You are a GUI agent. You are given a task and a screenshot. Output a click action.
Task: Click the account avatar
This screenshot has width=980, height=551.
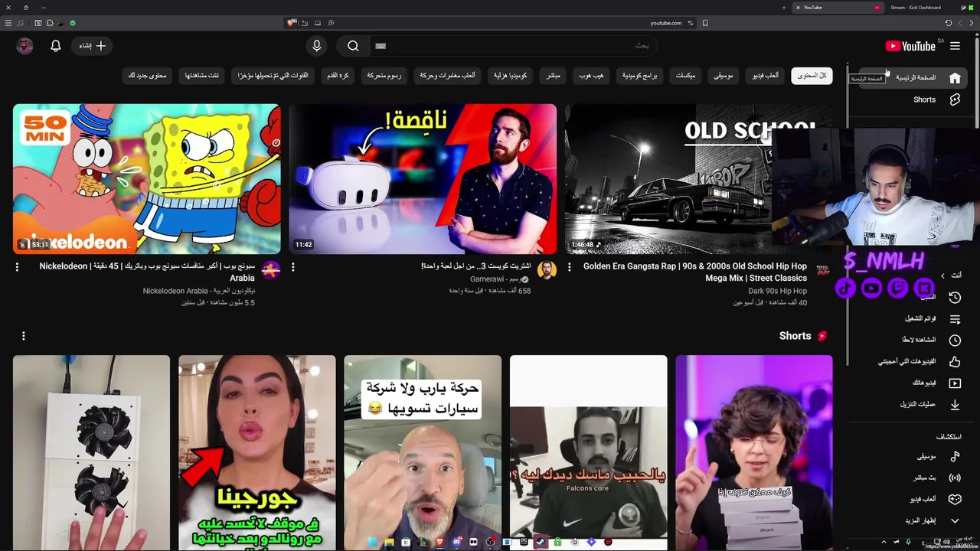click(x=24, y=46)
